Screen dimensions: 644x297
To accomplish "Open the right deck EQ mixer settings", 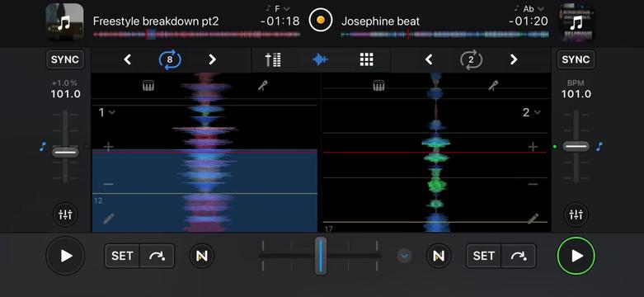I will [x=576, y=214].
